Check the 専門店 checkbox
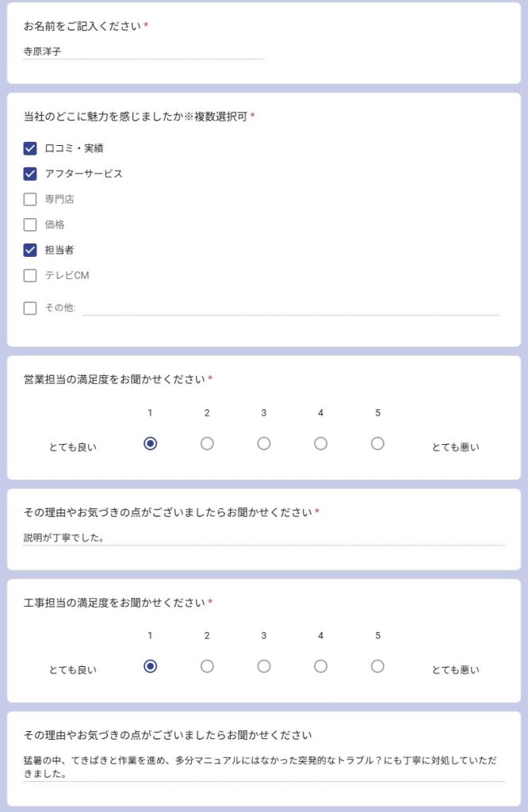Screen dimensions: 528x812 pos(30,199)
